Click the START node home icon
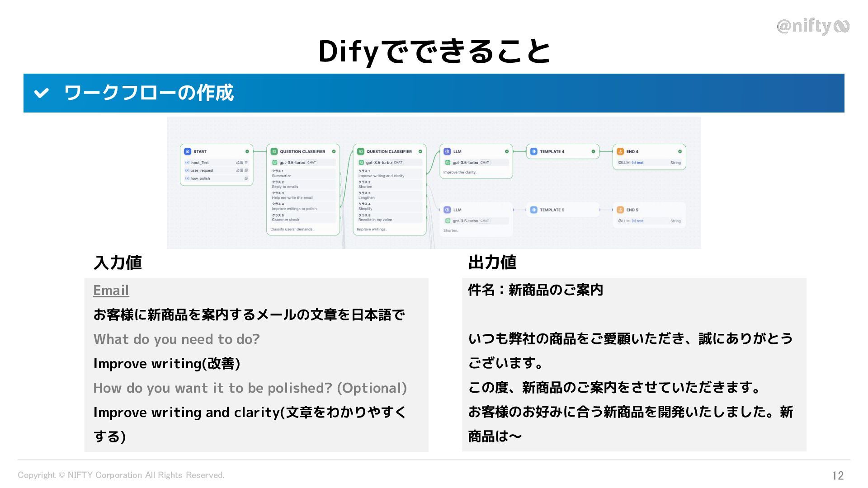868x488 pixels. pos(188,151)
